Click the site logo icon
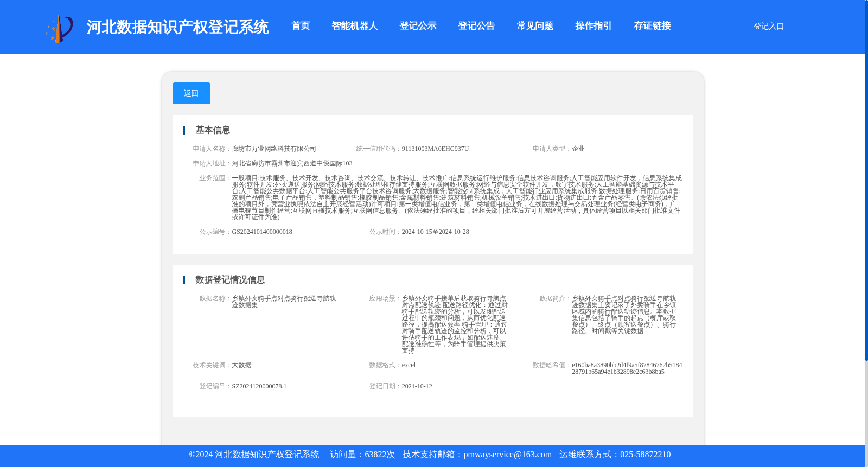This screenshot has width=868, height=467. pos(59,29)
